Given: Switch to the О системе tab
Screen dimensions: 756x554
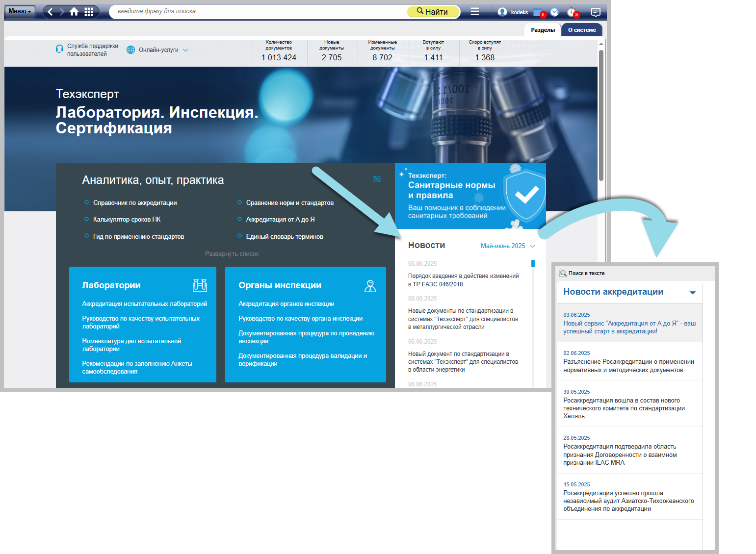Looking at the screenshot, I should [582, 30].
